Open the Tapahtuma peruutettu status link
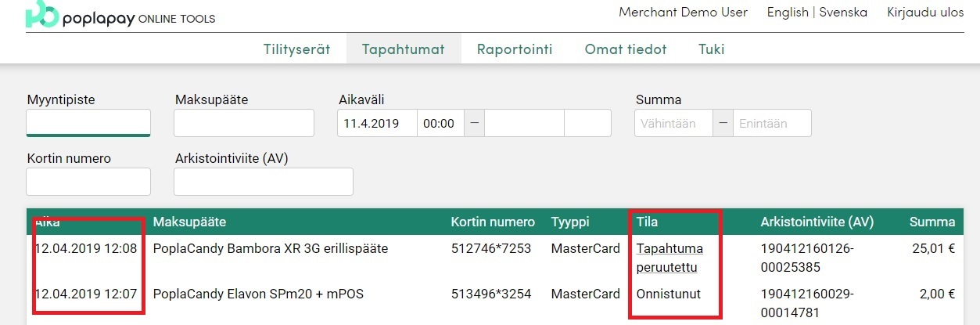 (x=669, y=258)
